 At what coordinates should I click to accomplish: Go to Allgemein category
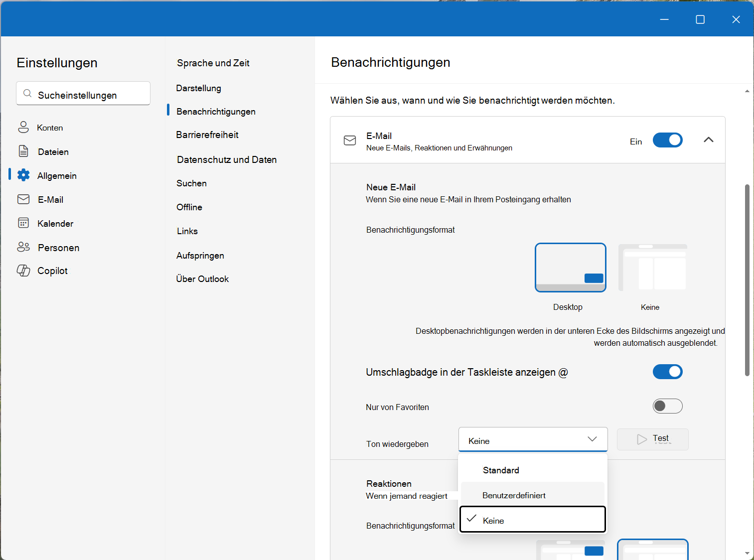[57, 175]
